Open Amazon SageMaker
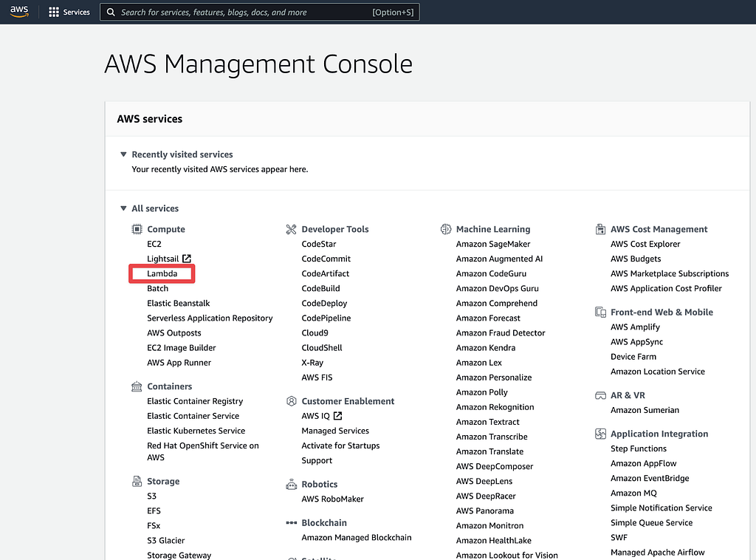The width and height of the screenshot is (756, 560). pos(493,244)
